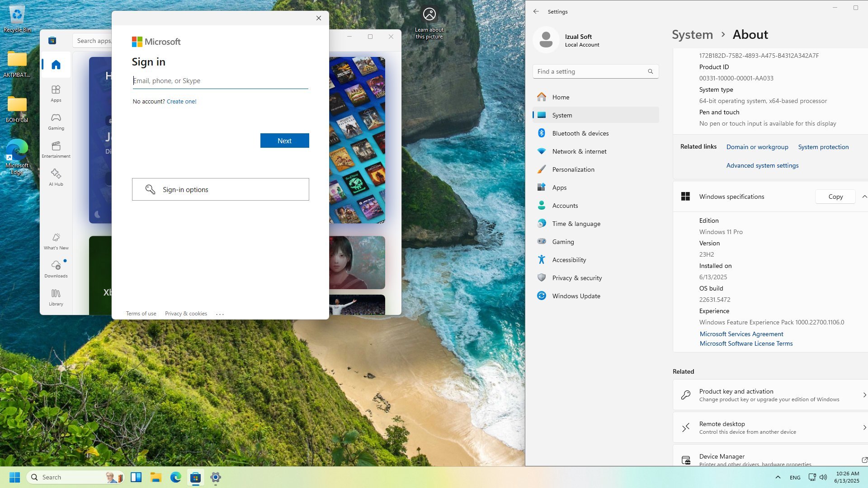868x488 pixels.
Task: Click the Microsoft Store logo icon
Action: (52, 41)
